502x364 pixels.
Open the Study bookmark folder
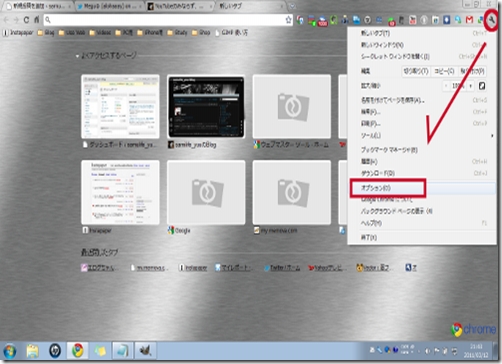point(177,33)
